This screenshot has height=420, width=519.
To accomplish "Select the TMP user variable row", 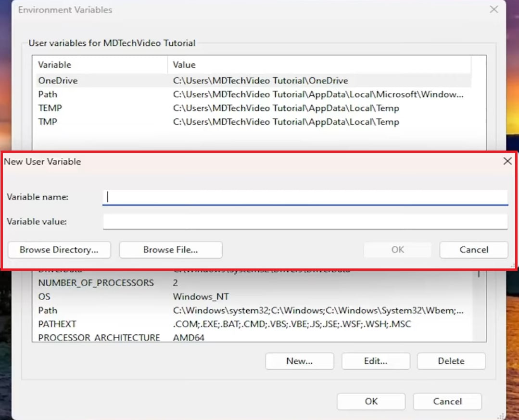I will [253, 122].
